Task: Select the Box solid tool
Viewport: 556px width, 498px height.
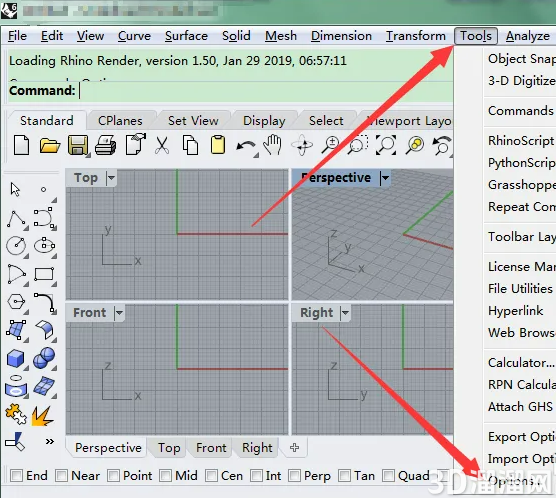Action: [16, 358]
